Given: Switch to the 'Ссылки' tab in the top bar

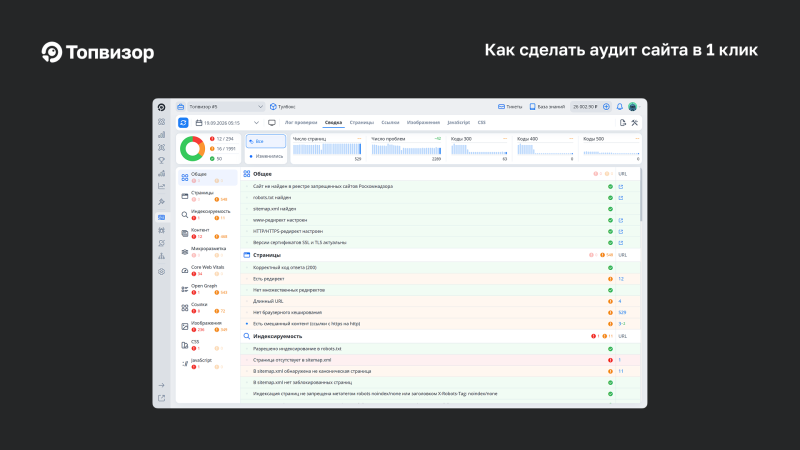Looking at the screenshot, I should 390,122.
